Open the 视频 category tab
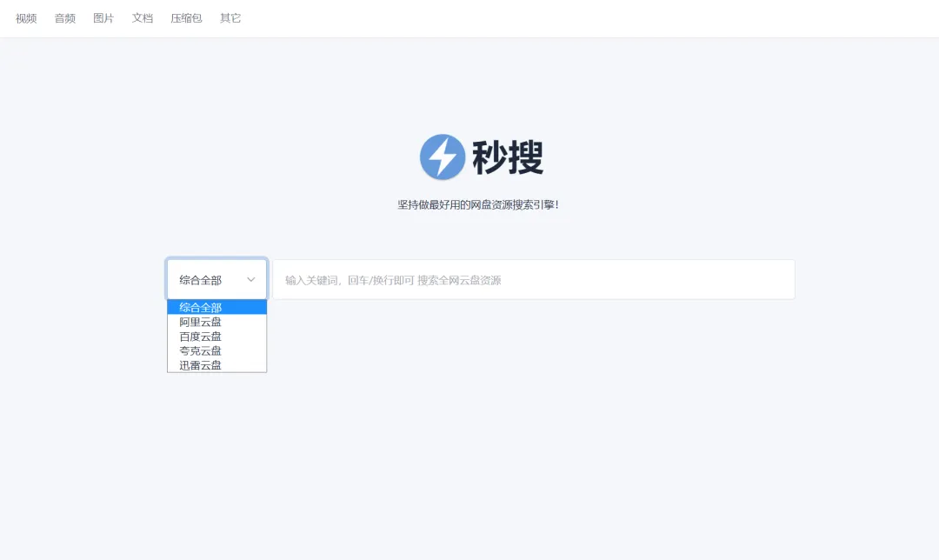 tap(26, 18)
